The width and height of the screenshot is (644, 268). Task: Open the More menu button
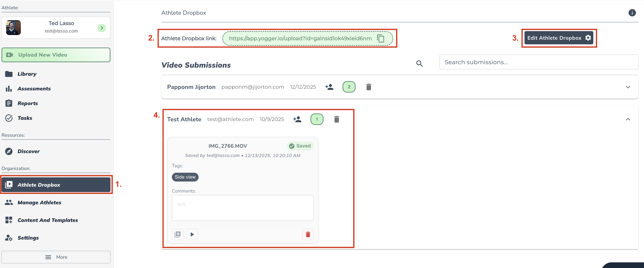56,257
